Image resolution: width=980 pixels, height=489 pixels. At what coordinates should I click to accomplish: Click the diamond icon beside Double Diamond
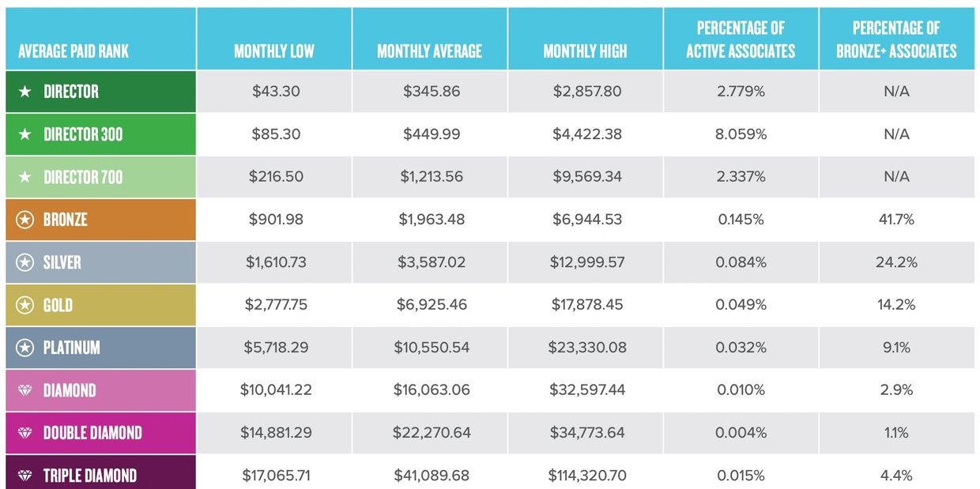pyautogui.click(x=25, y=433)
